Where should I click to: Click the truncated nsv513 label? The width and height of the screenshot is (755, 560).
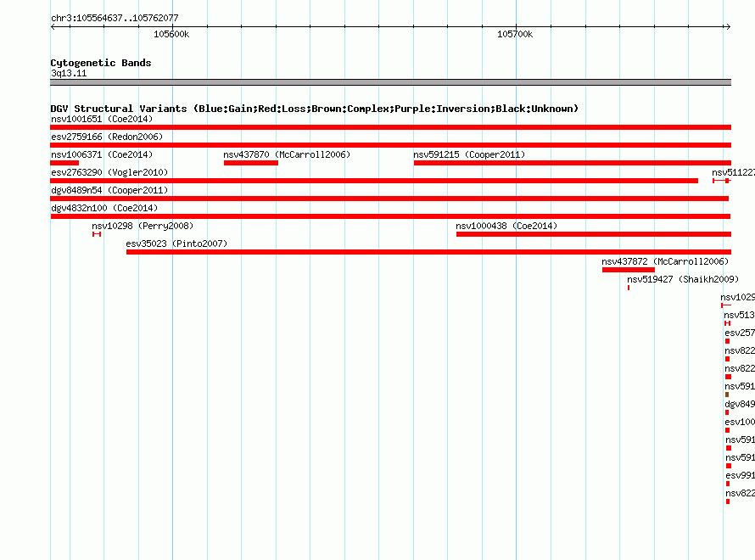click(740, 315)
